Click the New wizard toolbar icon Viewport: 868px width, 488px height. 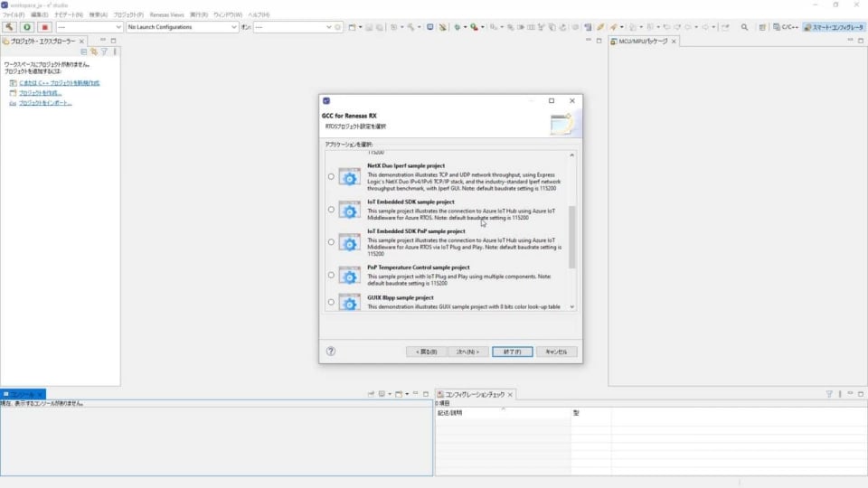[352, 27]
